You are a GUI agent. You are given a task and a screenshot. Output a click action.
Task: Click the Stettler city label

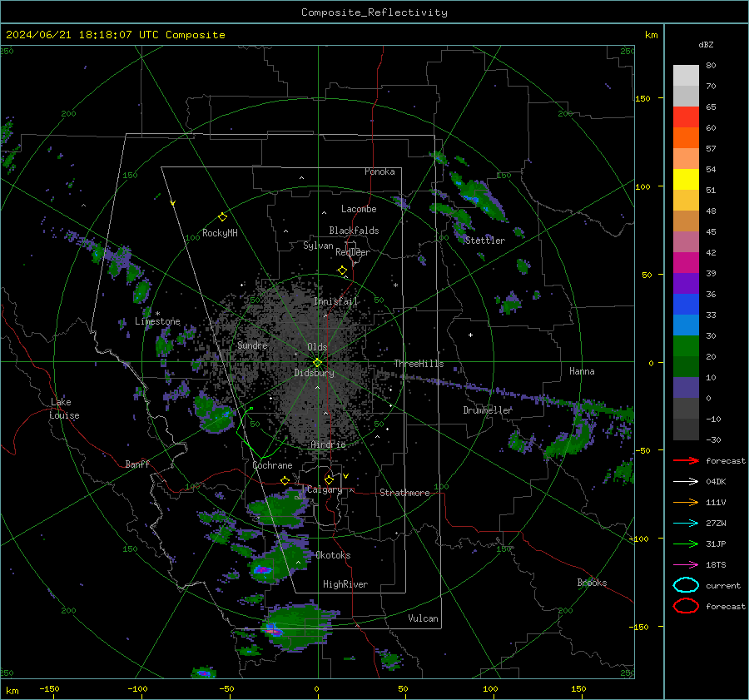485,241
